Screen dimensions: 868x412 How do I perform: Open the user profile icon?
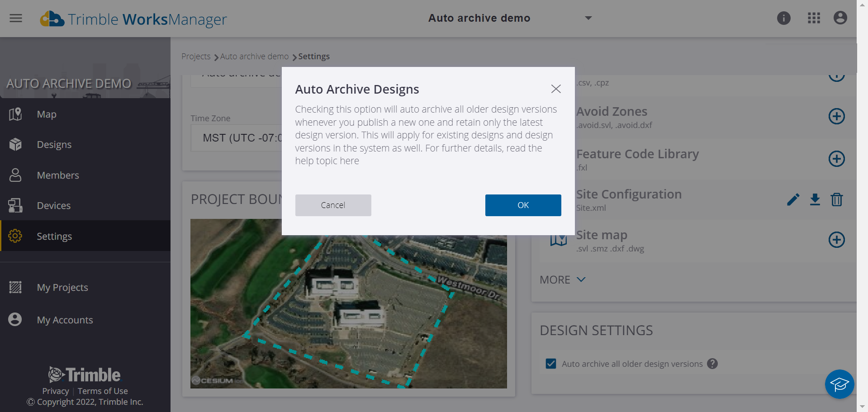point(840,18)
